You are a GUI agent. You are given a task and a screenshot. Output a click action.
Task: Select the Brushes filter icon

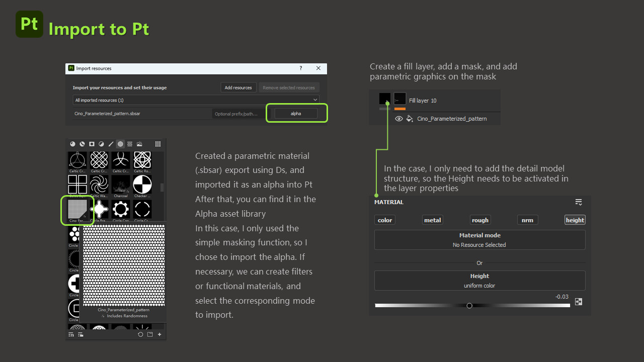click(111, 144)
